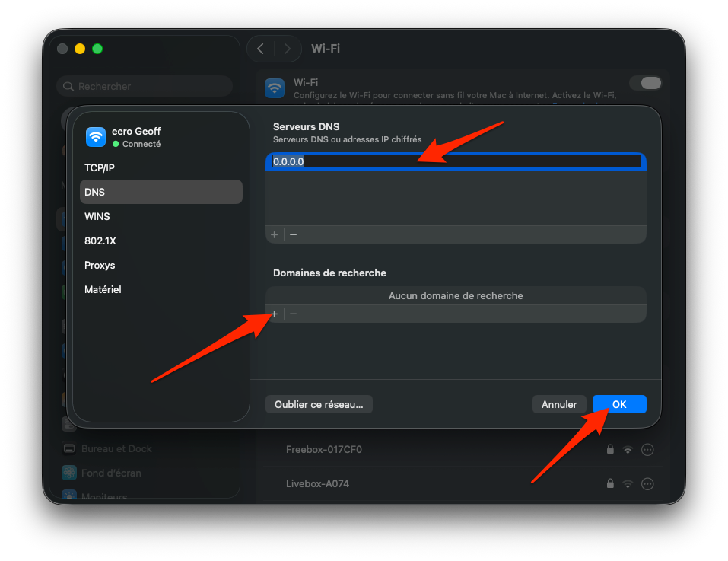The width and height of the screenshot is (728, 561).
Task: Click the minus icon under Domaines de recherche
Action: (293, 314)
